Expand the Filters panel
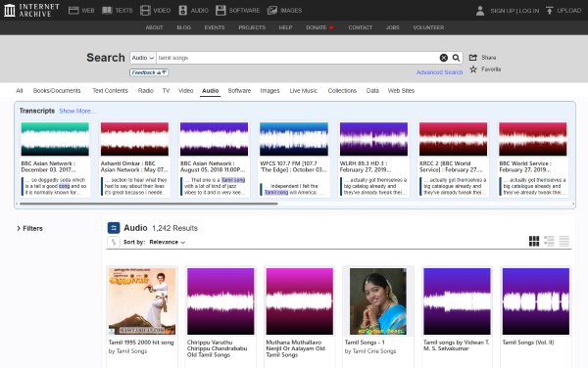 29,228
